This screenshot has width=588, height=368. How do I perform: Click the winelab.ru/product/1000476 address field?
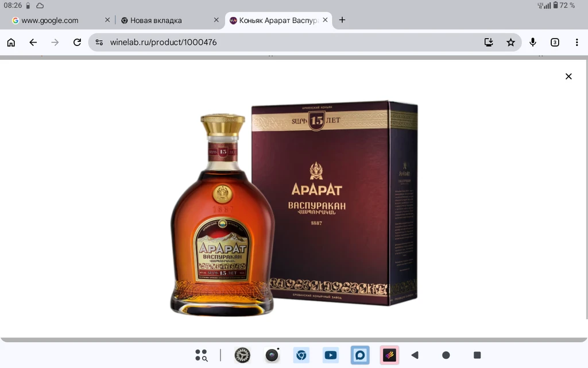163,43
